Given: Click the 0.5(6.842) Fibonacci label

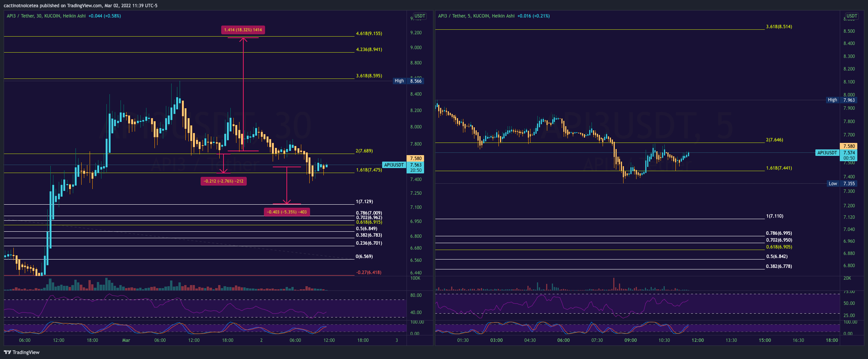Looking at the screenshot, I should click(777, 256).
